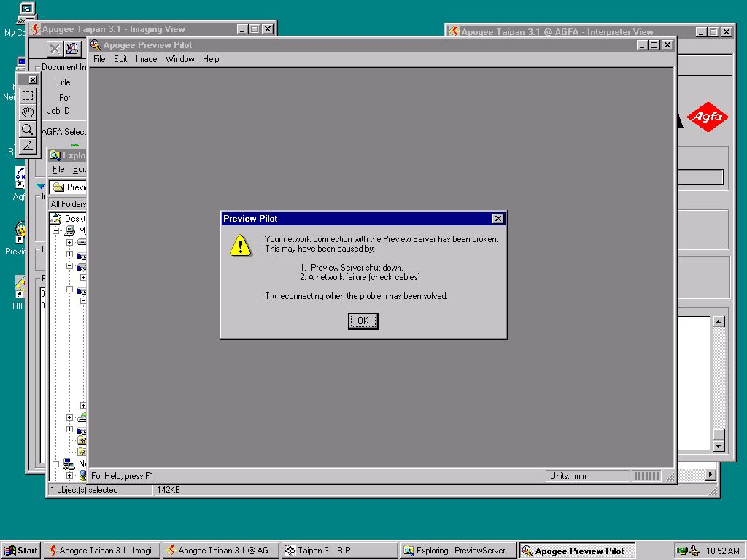Click the 'For Help, press F1' status text

pyautogui.click(x=123, y=475)
